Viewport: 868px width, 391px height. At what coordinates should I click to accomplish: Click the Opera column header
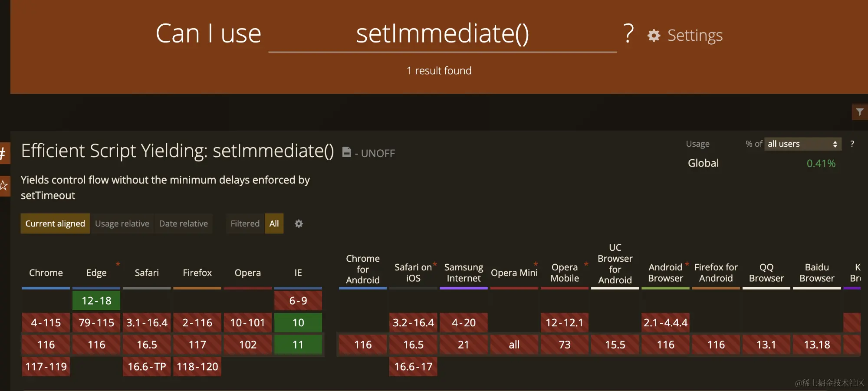tap(248, 273)
